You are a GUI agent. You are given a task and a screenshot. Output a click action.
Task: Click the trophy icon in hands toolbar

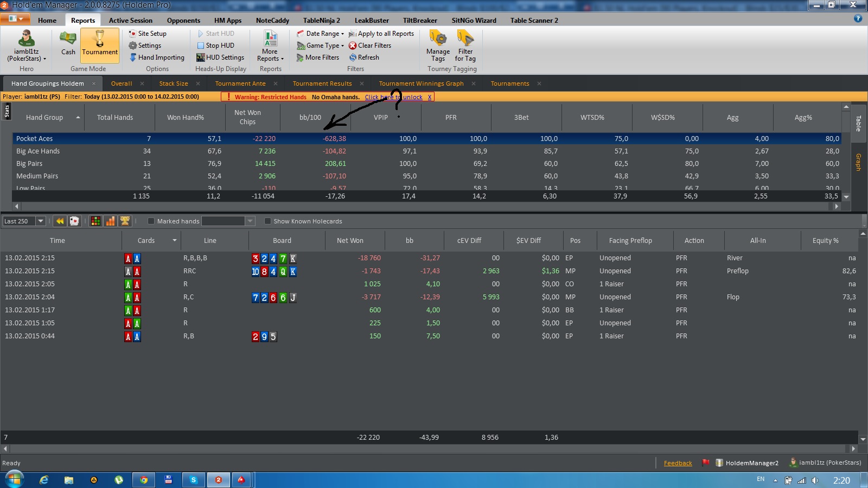[125, 221]
